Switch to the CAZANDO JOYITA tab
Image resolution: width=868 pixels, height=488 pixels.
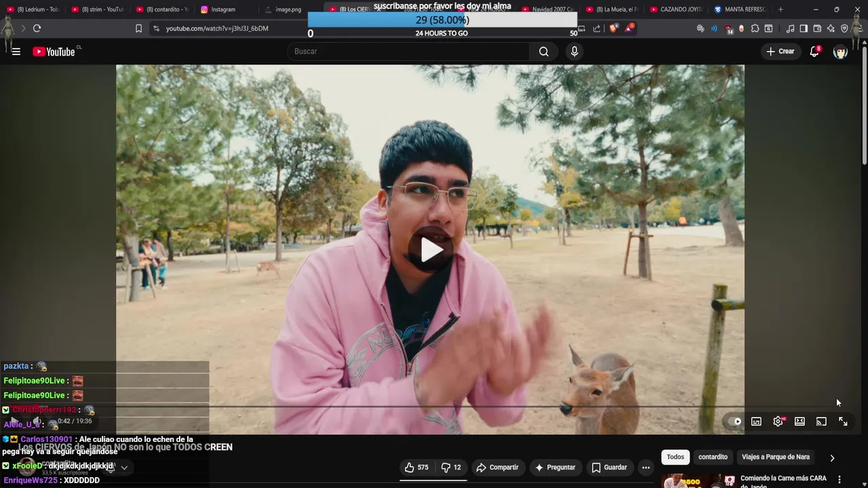tap(677, 9)
